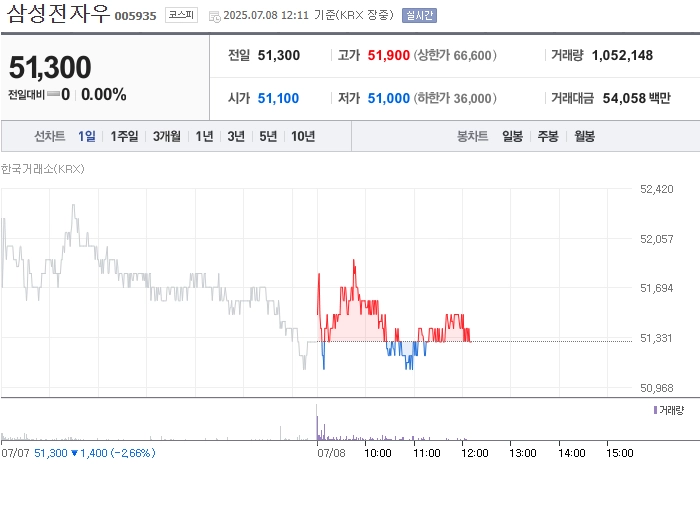Viewport: 700px width, 515px height.
Task: Click the 거래량 volume legend marker
Action: [655, 410]
